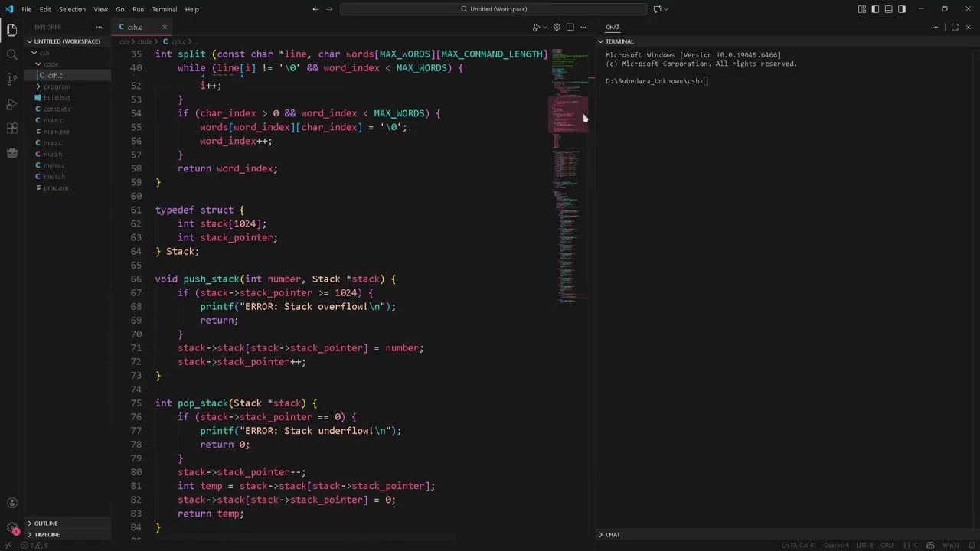Toggle the secondary side bar
980x551 pixels.
902,9
